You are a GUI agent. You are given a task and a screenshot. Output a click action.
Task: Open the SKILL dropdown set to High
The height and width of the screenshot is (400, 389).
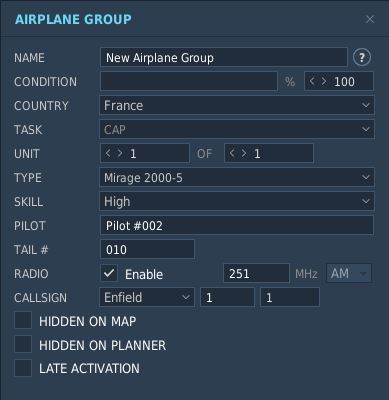click(x=237, y=201)
